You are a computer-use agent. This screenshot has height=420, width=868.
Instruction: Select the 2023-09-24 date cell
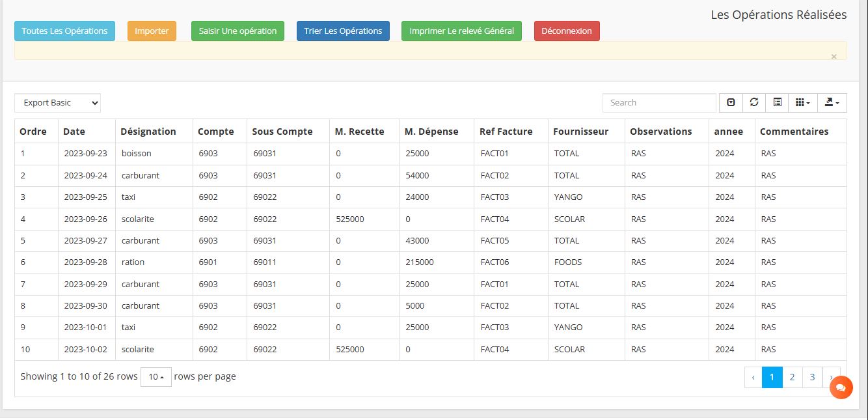pos(87,176)
